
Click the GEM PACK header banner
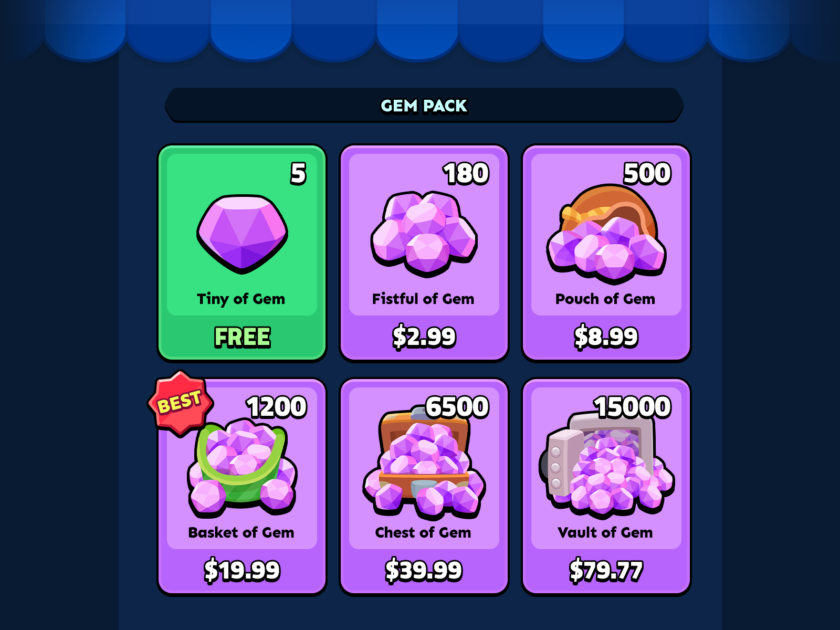tap(424, 105)
